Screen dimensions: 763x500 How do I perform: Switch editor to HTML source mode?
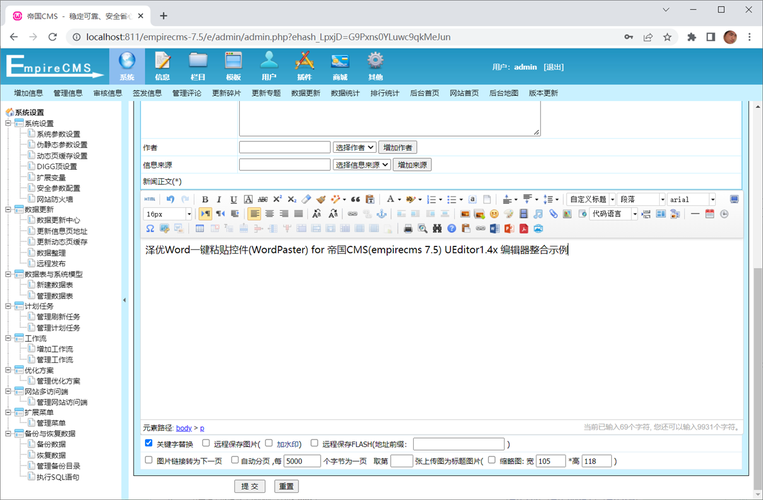pos(150,199)
